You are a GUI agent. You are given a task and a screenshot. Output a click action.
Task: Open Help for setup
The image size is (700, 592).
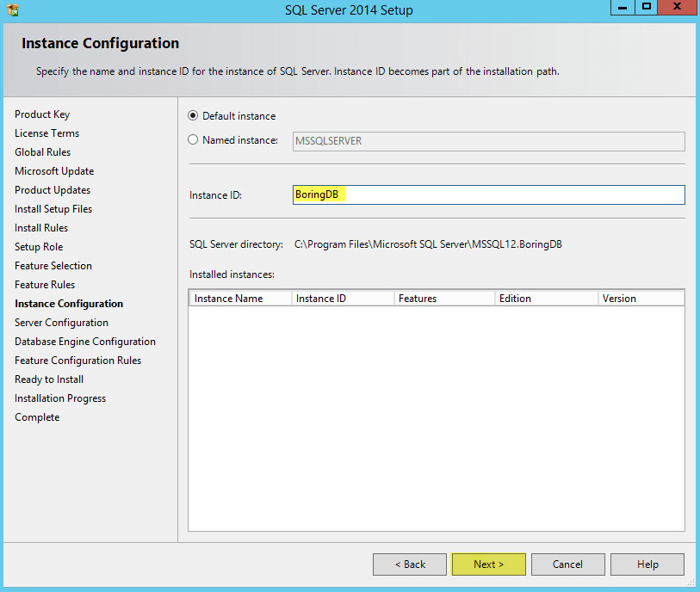(x=647, y=564)
